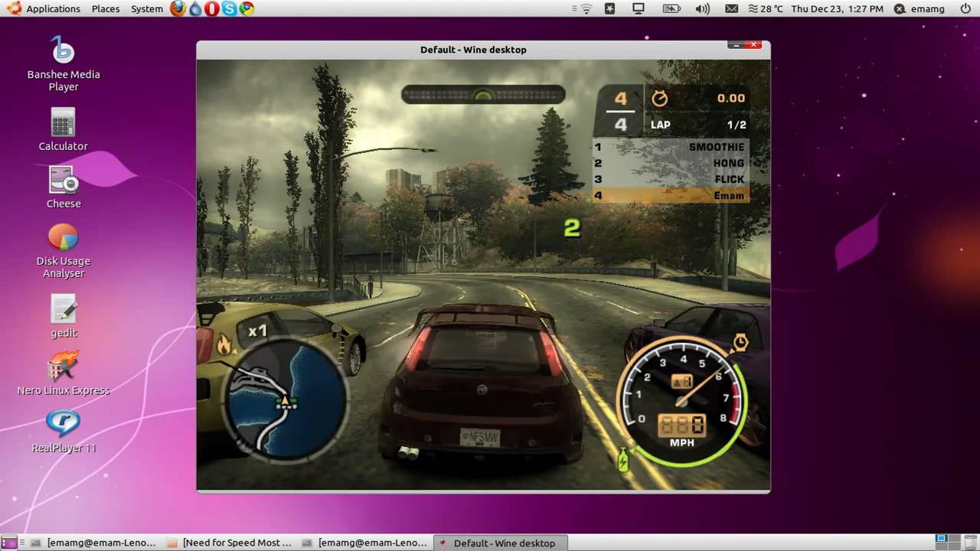Click the display monitor indicator icon
Image resolution: width=980 pixels, height=551 pixels.
(638, 8)
